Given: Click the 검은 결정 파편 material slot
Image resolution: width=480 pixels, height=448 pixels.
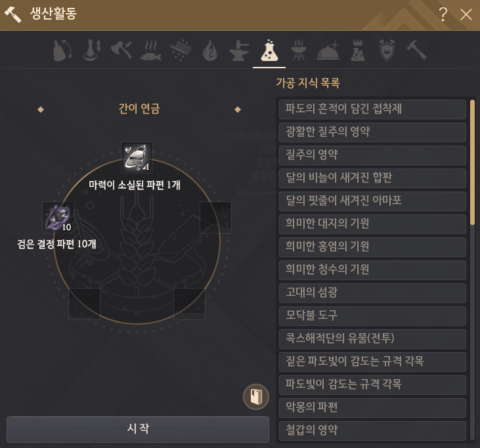Looking at the screenshot, I should [58, 217].
